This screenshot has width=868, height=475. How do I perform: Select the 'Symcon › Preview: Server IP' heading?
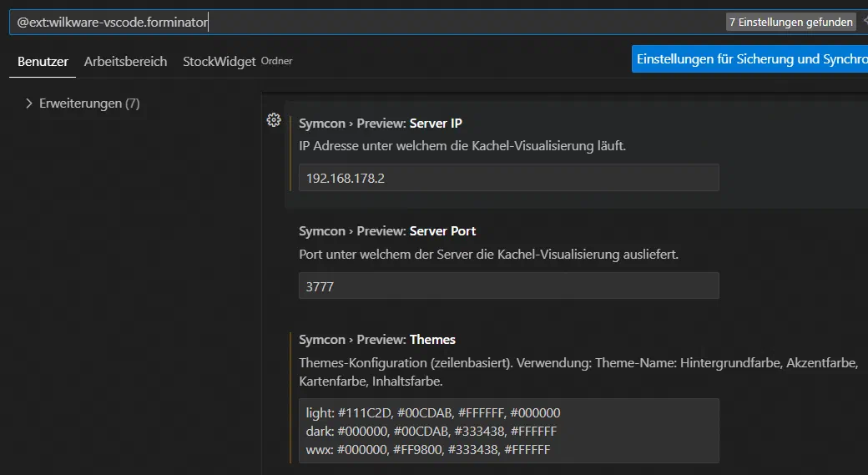click(381, 124)
